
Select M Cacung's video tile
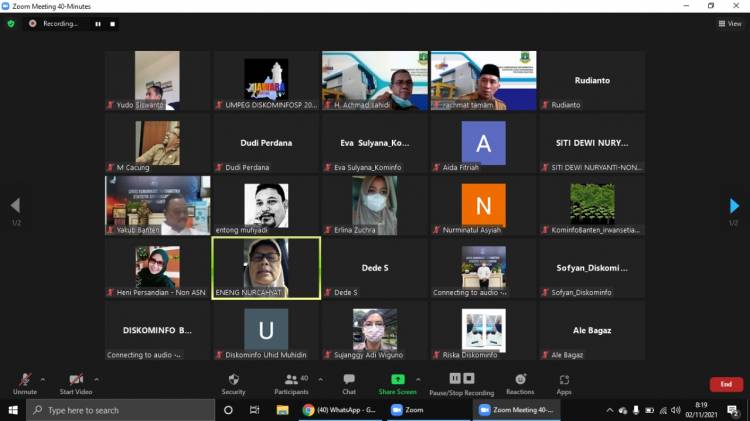[x=157, y=143]
